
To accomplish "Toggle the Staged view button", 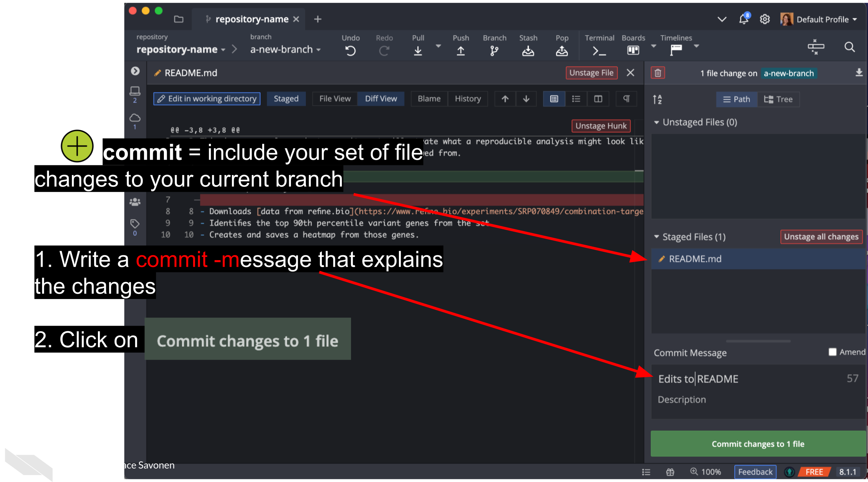I will coord(286,99).
